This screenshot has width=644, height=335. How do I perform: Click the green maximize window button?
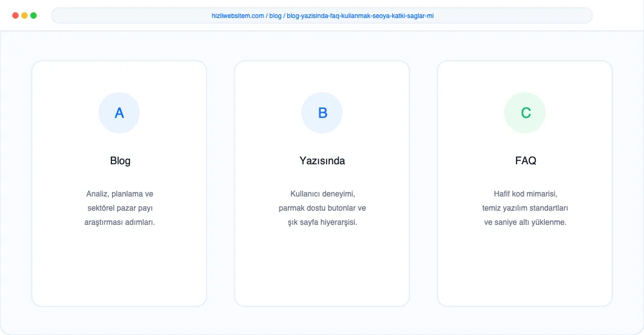(33, 15)
